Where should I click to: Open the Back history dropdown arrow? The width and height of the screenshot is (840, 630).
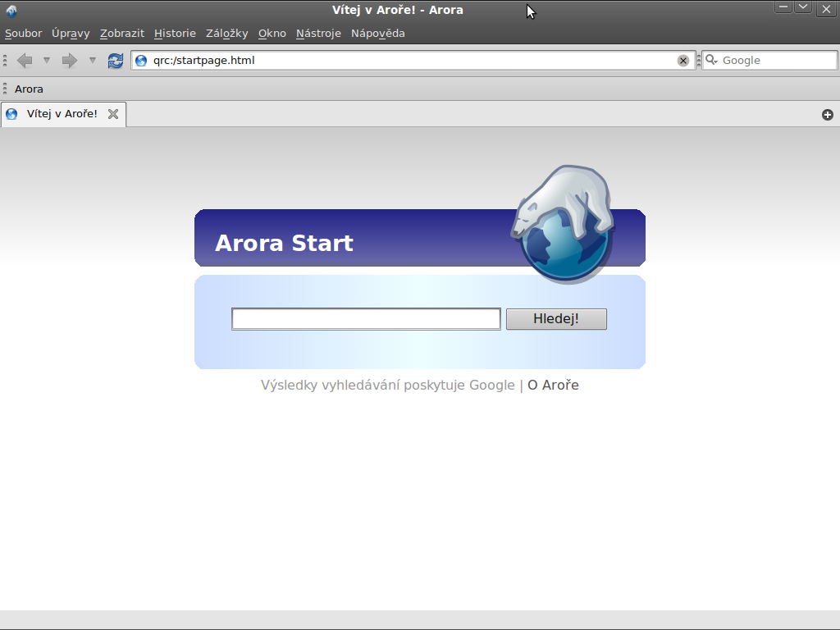(47, 61)
